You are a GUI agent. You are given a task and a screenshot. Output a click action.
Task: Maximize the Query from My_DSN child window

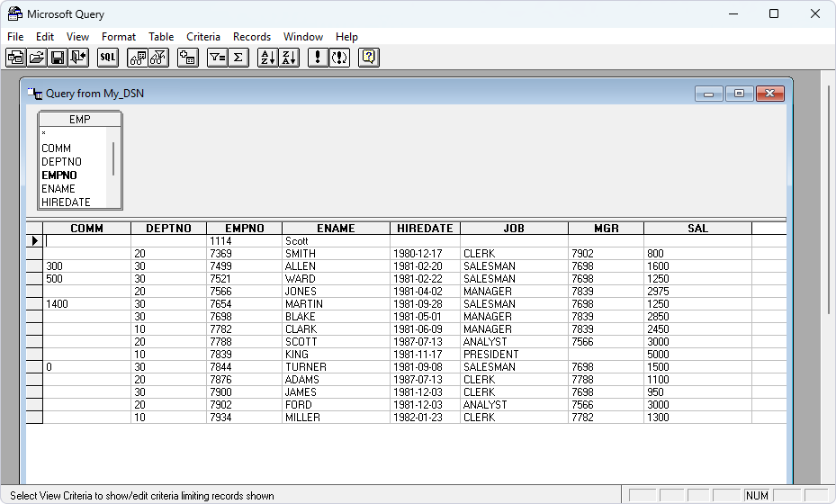coord(739,94)
